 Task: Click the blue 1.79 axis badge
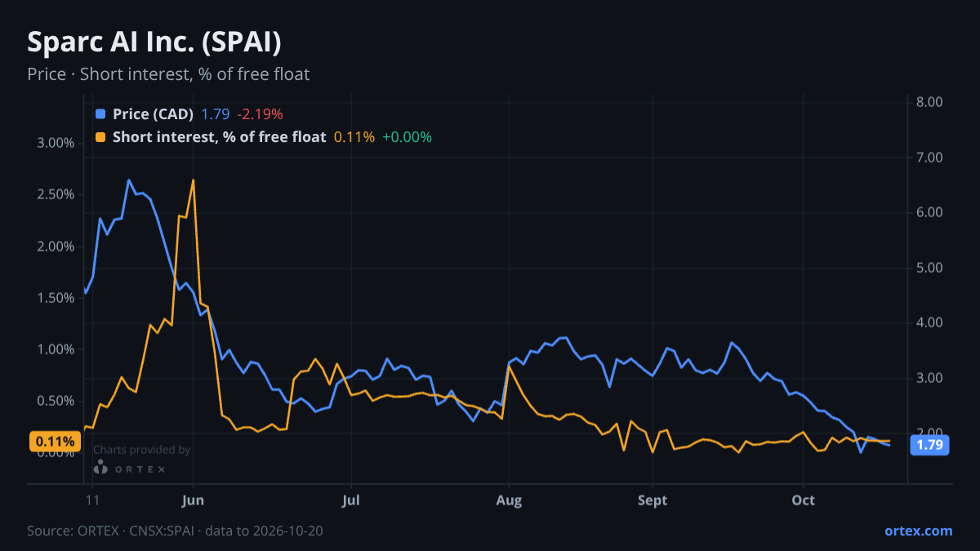pos(930,445)
